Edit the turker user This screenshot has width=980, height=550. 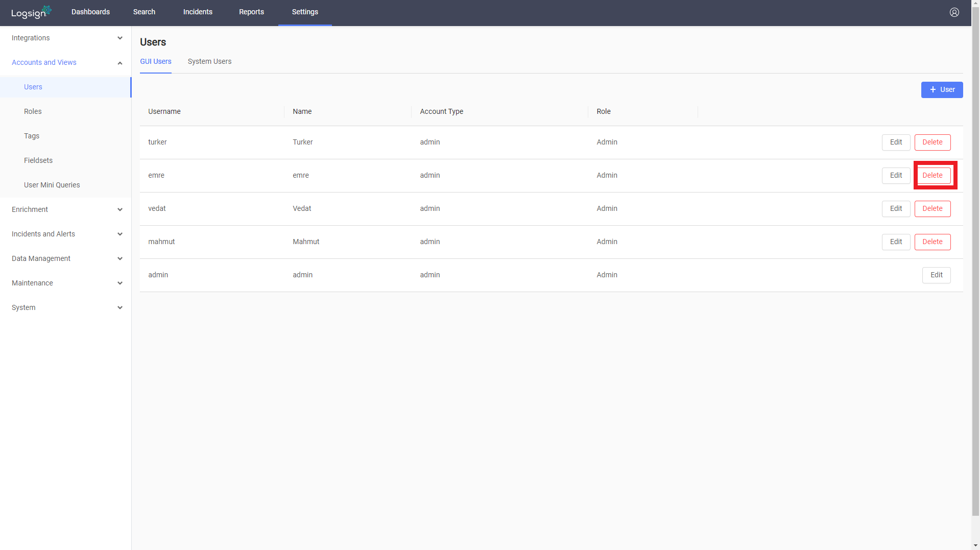896,142
